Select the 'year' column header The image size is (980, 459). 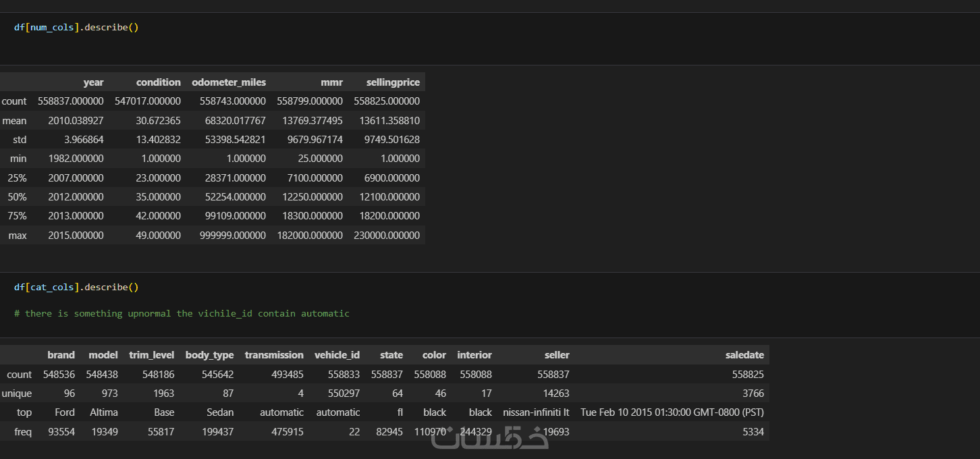click(94, 82)
